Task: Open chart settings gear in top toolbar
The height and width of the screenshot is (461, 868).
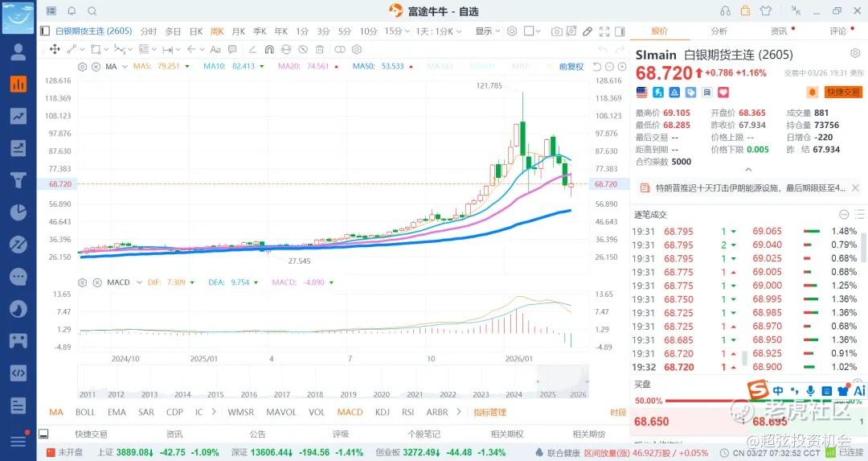Action: pos(512,31)
